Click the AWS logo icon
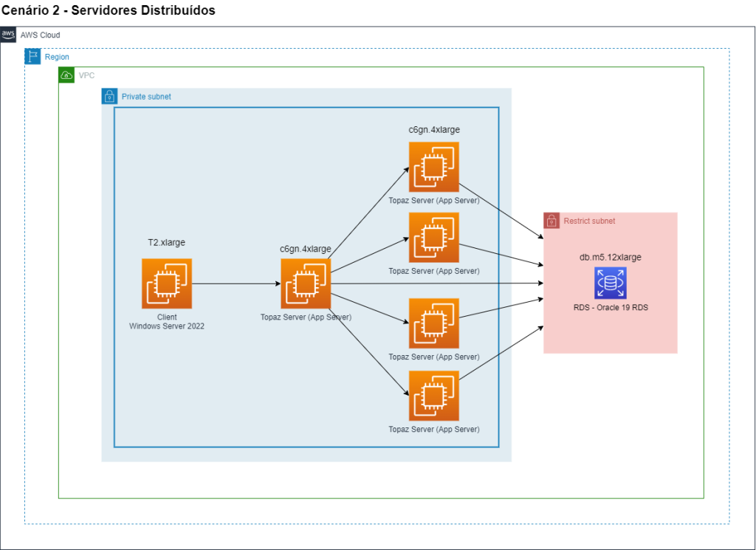 (8, 35)
